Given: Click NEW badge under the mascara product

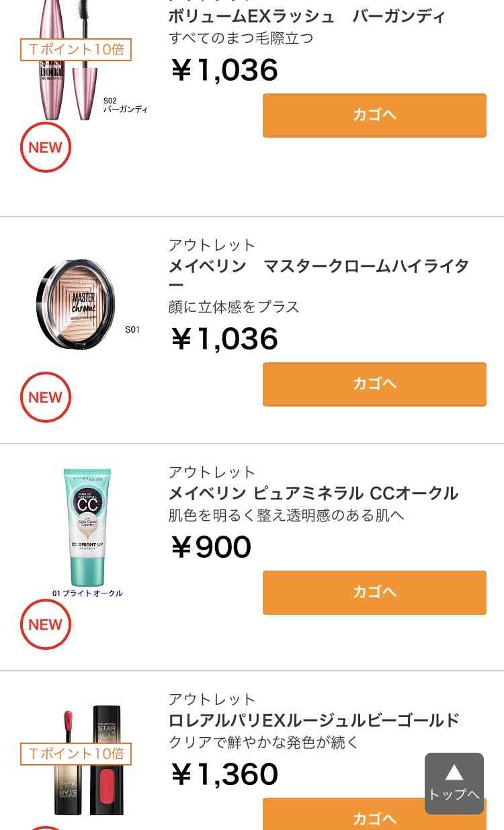Looking at the screenshot, I should 46,147.
